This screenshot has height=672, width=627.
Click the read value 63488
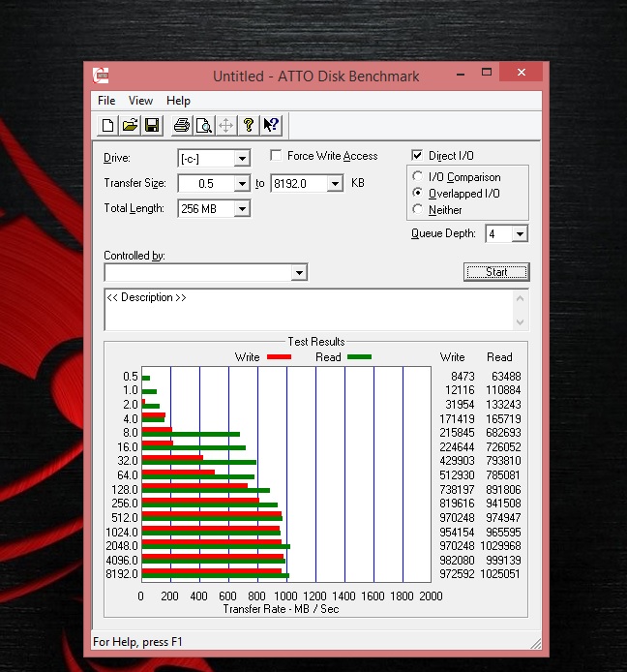coord(506,377)
